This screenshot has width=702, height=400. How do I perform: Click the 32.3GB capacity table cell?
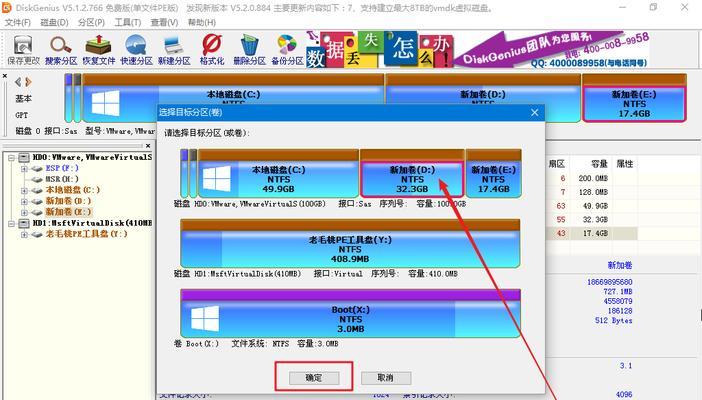[595, 219]
